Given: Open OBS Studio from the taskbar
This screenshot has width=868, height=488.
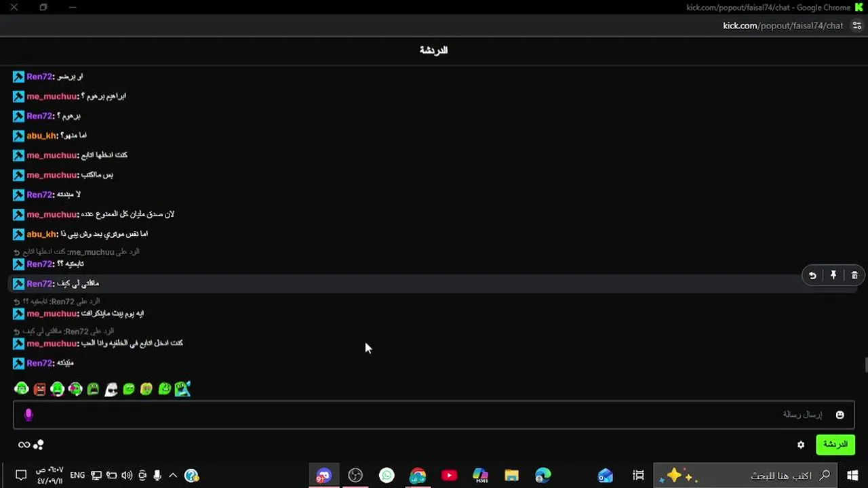Looking at the screenshot, I should tap(355, 475).
